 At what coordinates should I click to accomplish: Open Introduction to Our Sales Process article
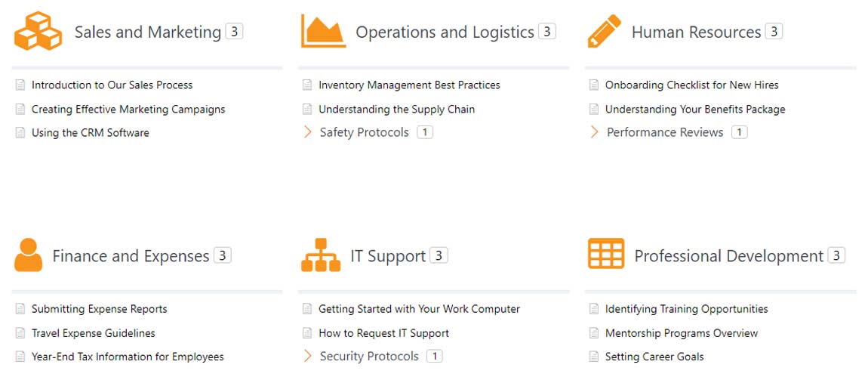tap(112, 85)
